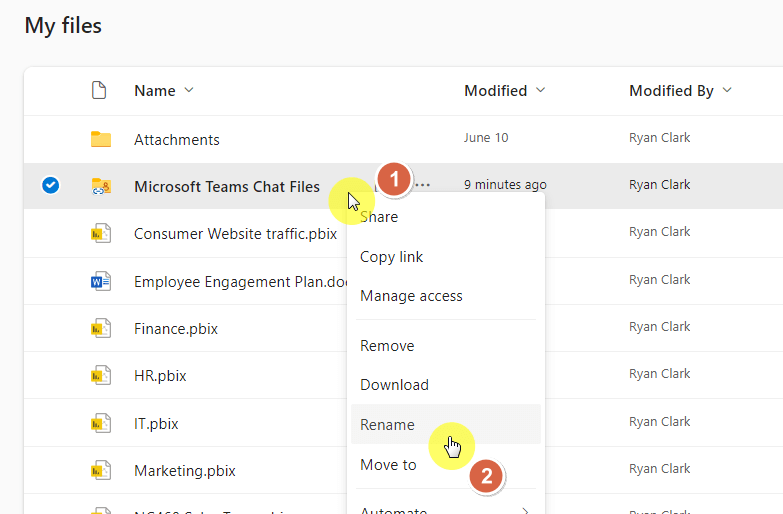Choose Move to in the context menu
The image size is (783, 514).
tap(445, 465)
